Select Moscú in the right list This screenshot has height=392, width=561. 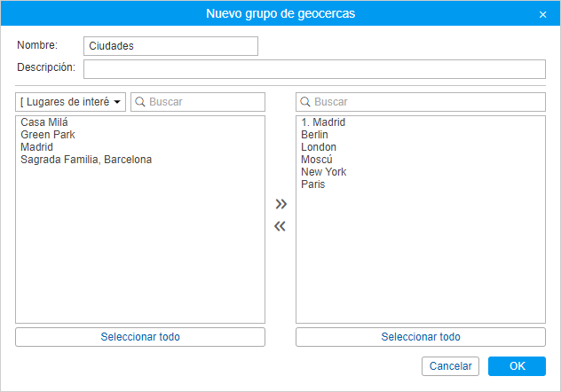click(x=317, y=160)
